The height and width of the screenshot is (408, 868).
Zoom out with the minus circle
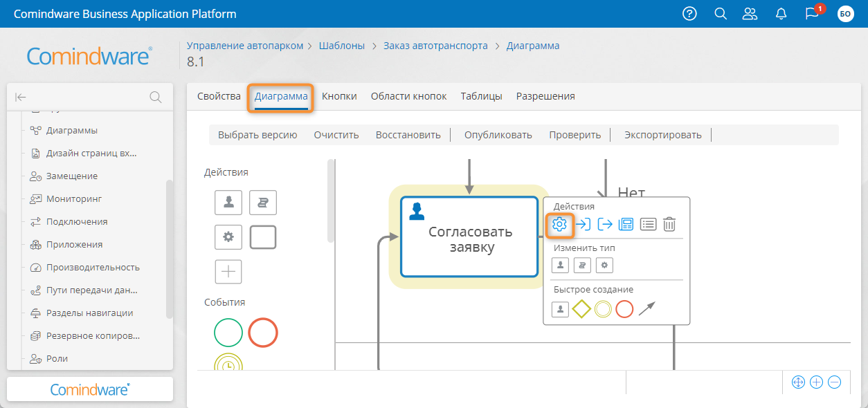(834, 382)
